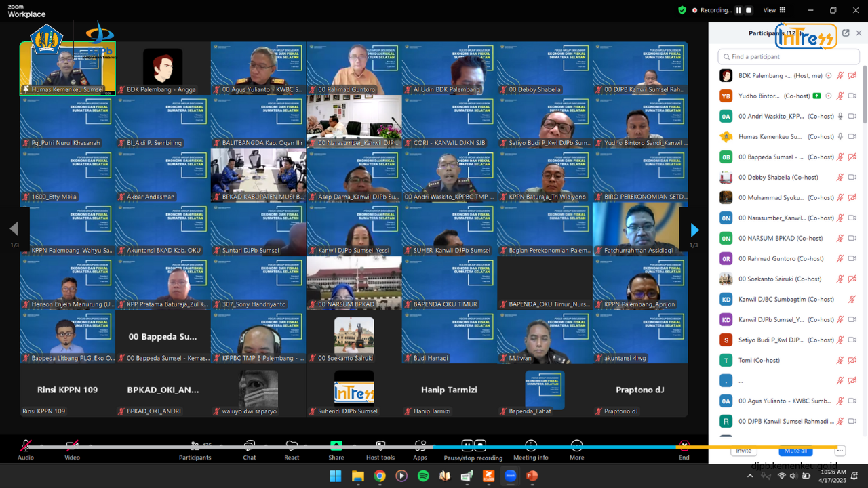Select 00 Muhammad Syuku participant row
The height and width of the screenshot is (488, 868).
coord(789,197)
